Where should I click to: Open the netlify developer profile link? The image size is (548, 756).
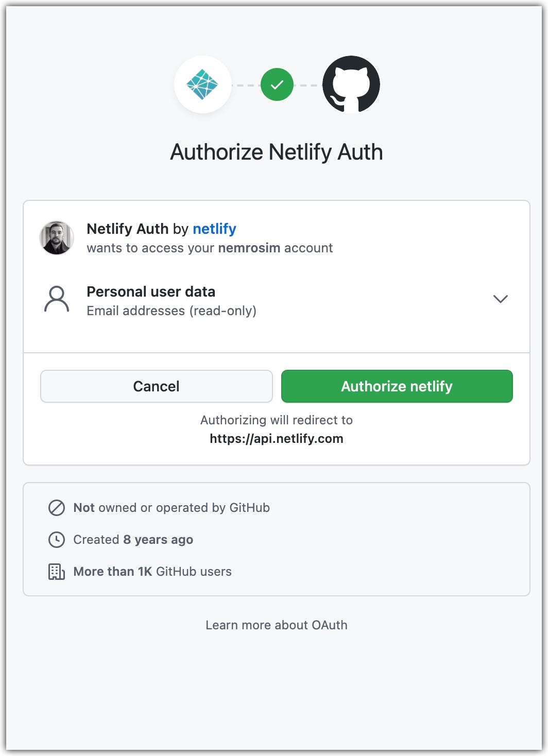pos(214,229)
